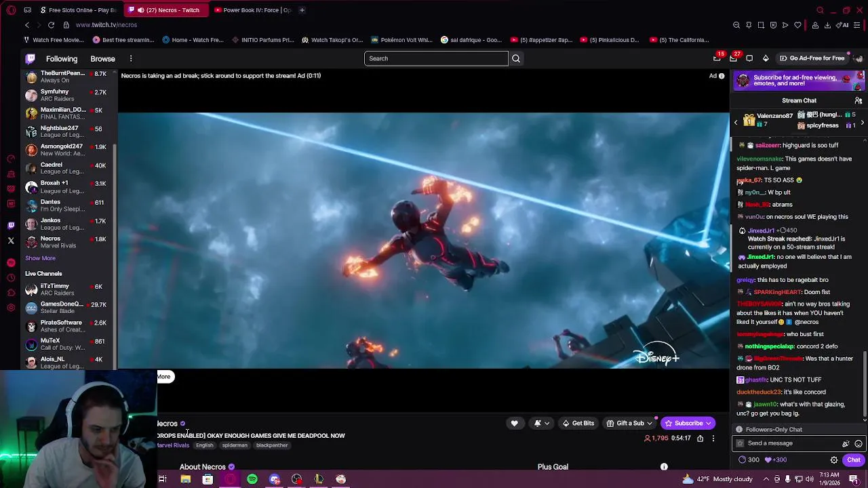Click the Subscribe button
Image resolution: width=868 pixels, height=488 pixels.
click(x=688, y=424)
